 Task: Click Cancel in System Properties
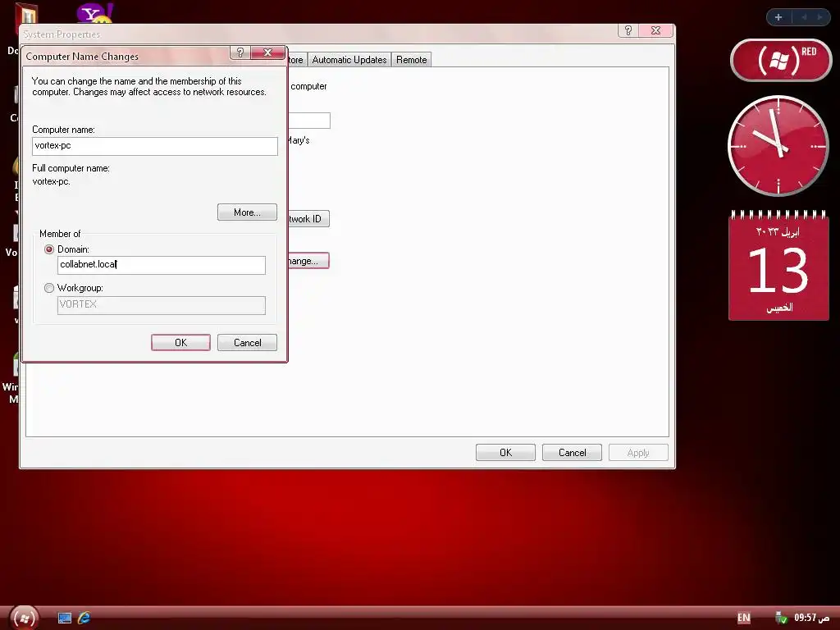(572, 453)
